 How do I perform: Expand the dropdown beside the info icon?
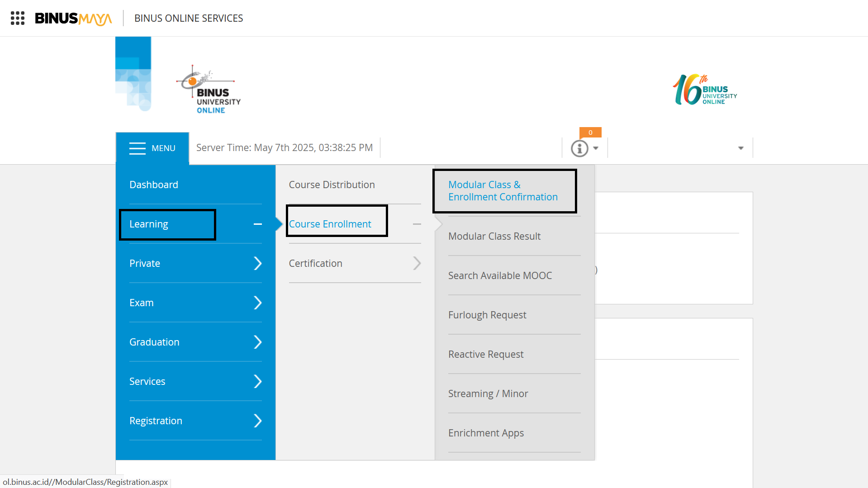(x=596, y=148)
